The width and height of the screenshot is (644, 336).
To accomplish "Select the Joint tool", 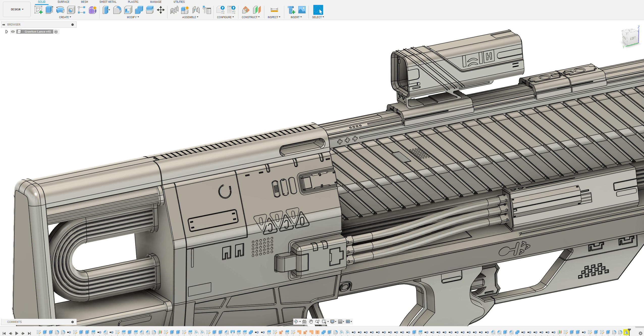I will (174, 10).
